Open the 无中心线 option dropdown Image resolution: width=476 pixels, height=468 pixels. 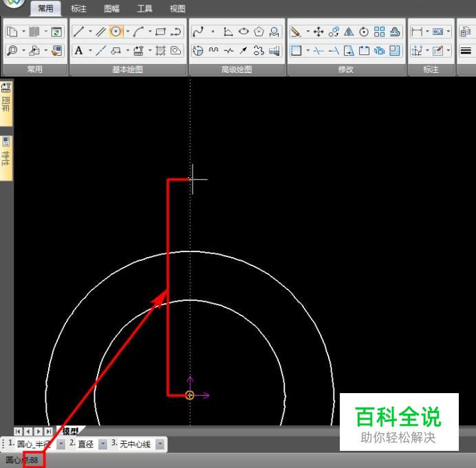tap(160, 445)
